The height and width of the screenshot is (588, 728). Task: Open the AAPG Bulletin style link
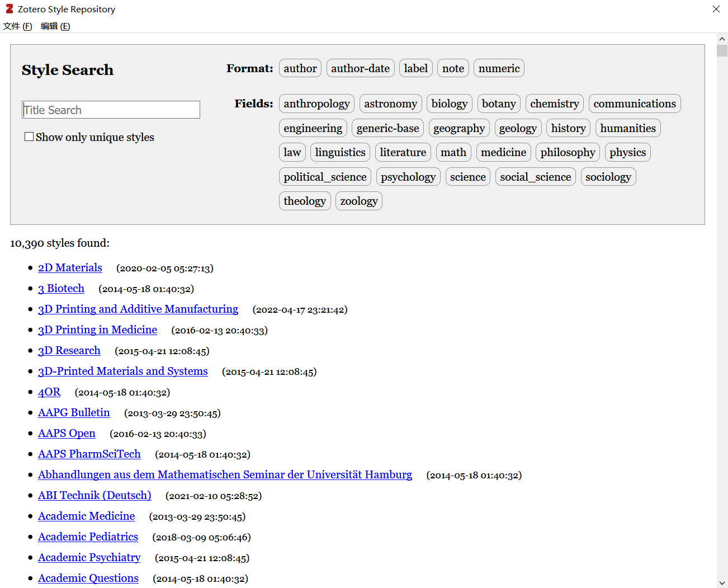pyautogui.click(x=74, y=412)
